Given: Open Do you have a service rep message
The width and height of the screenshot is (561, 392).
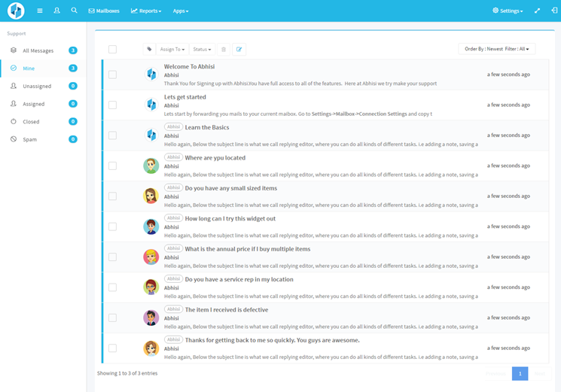Looking at the screenshot, I should point(239,279).
